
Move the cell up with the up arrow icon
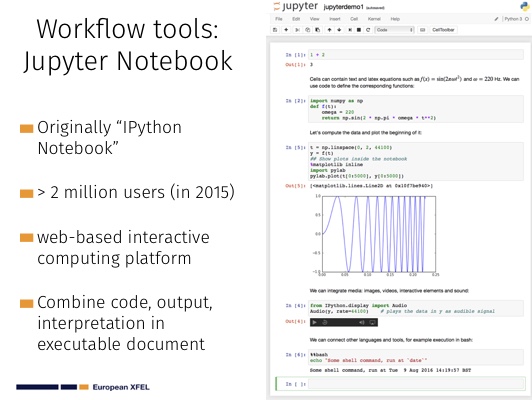[x=329, y=30]
